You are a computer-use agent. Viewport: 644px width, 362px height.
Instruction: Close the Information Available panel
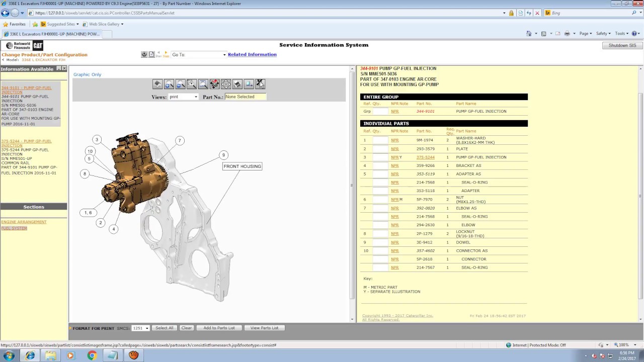[64, 68]
